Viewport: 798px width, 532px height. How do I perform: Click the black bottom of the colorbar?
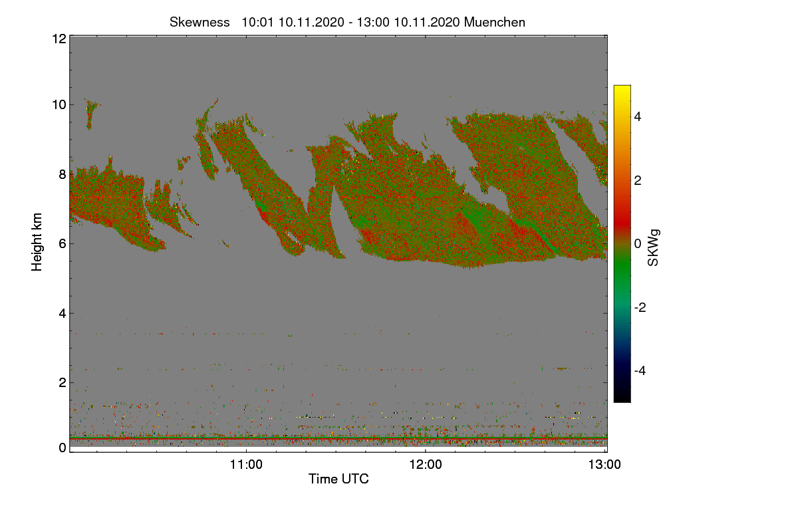click(622, 396)
